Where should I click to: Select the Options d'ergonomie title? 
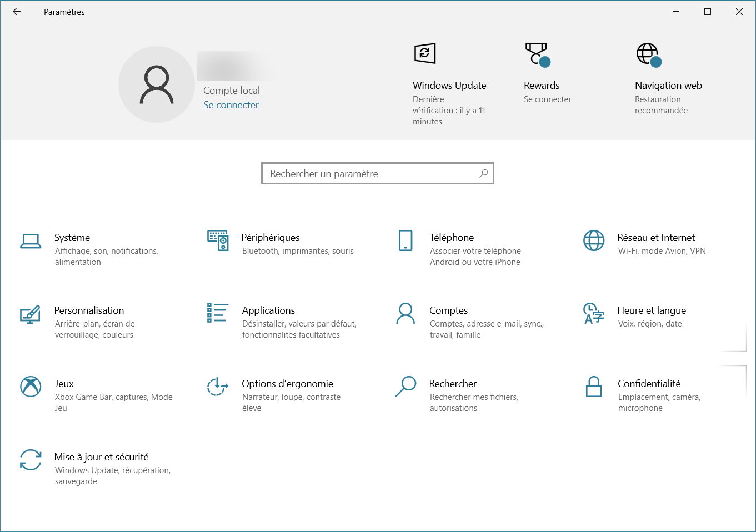coord(287,384)
